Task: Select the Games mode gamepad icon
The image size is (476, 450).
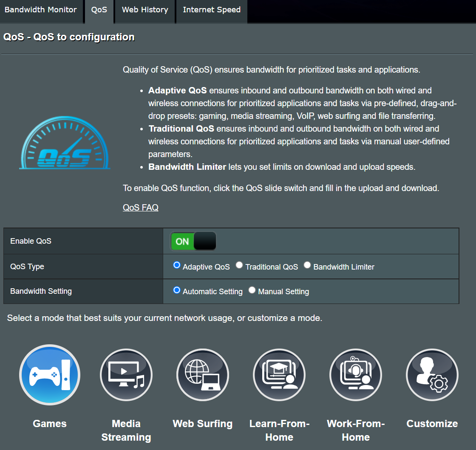Action: coord(50,375)
